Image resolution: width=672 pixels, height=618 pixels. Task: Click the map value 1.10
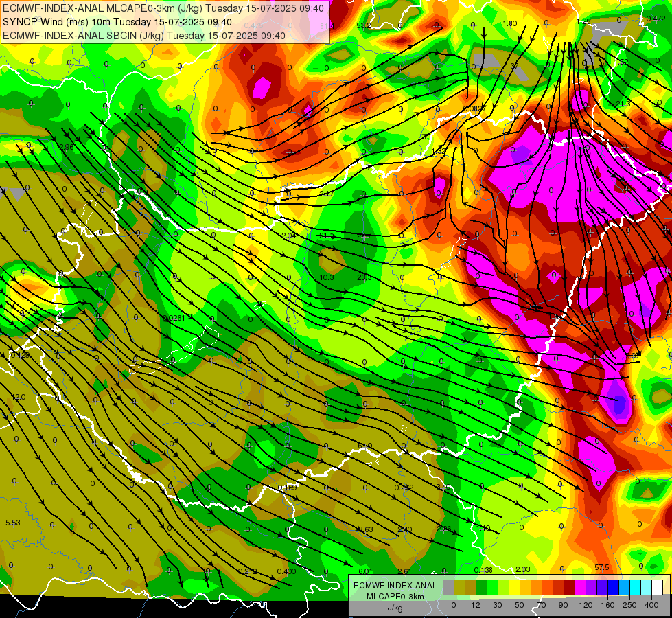pyautogui.click(x=483, y=528)
